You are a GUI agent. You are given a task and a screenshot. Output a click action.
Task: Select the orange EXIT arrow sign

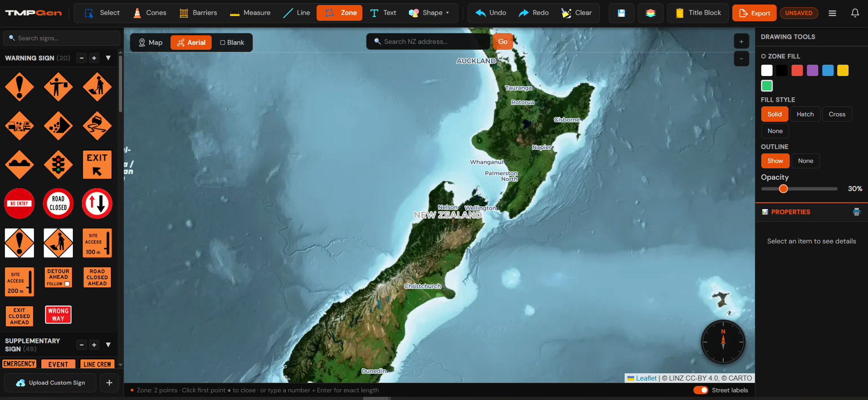97,165
